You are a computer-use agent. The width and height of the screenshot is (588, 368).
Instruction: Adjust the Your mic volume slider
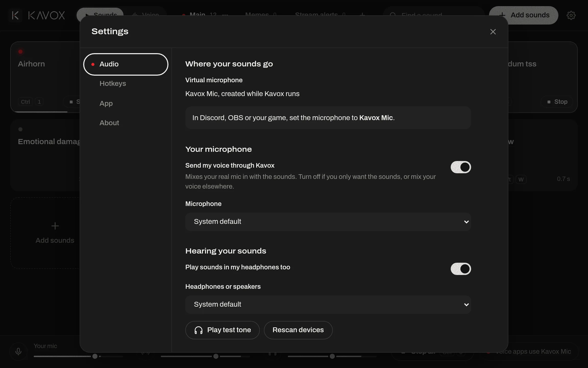(x=78, y=356)
